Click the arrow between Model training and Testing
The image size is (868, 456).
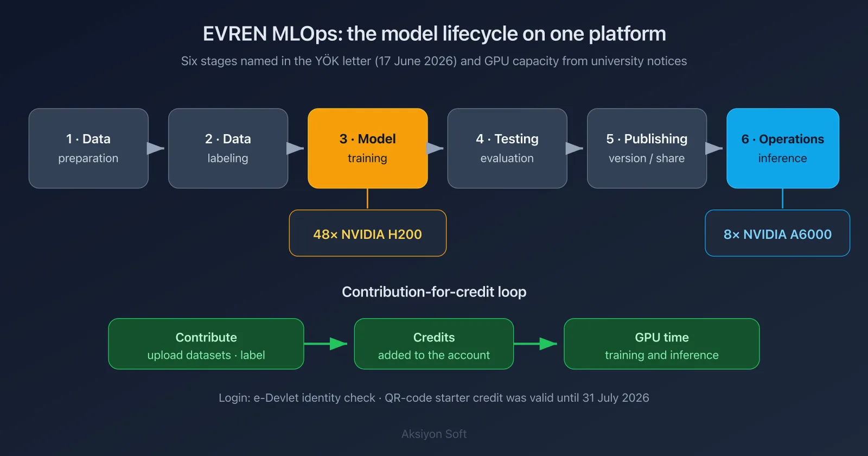(435, 148)
